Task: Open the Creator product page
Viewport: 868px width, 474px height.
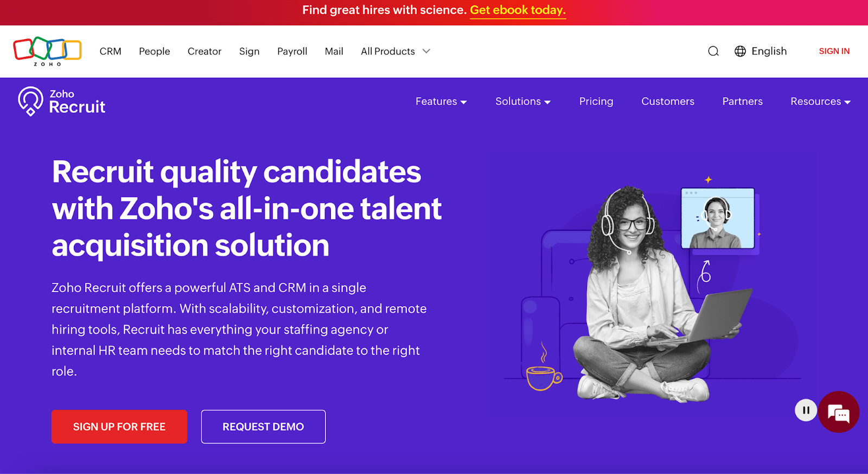Action: point(205,51)
